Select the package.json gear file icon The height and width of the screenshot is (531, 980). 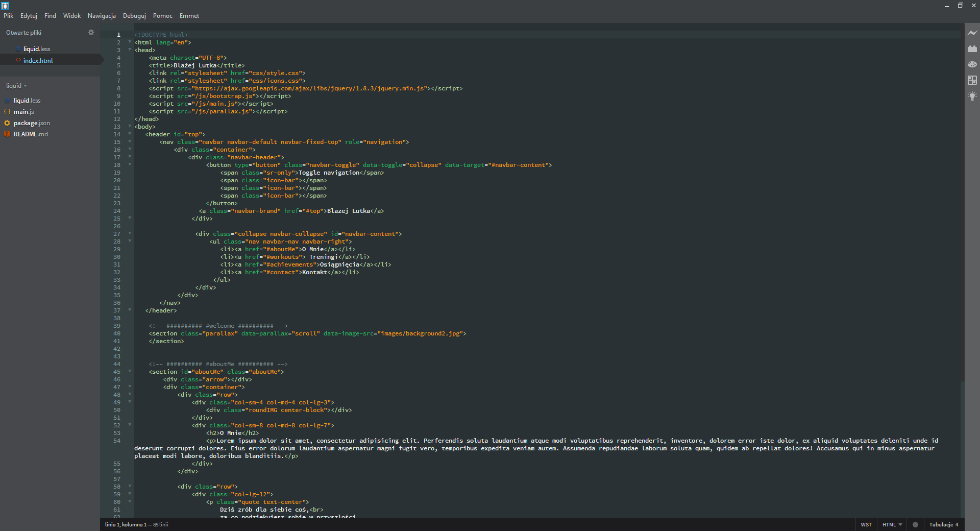[x=7, y=123]
